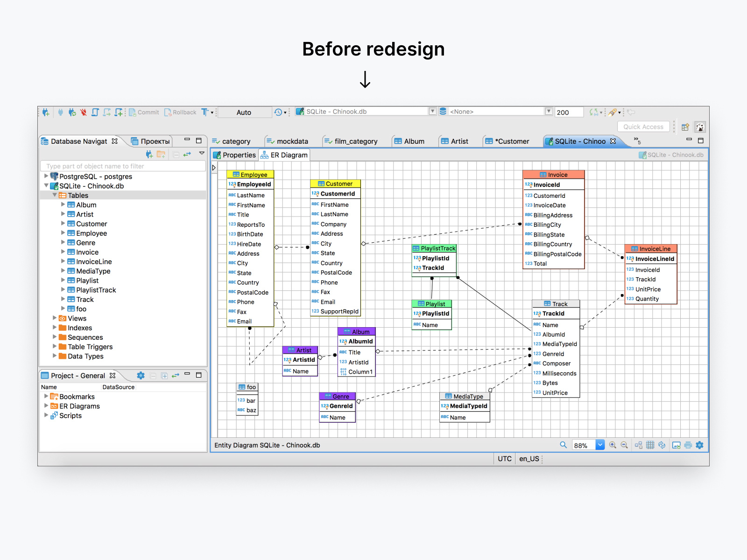Expand the Views tree node
747x560 pixels.
pos(55,318)
